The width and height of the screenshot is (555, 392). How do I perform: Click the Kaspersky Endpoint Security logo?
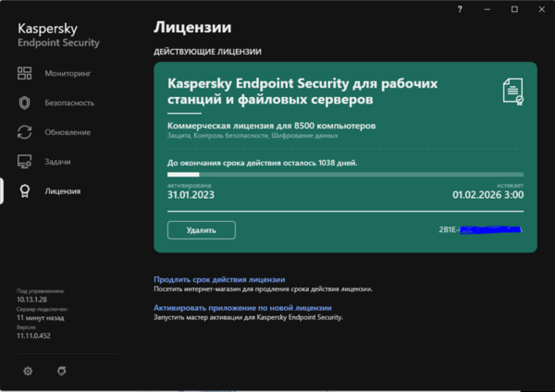(x=57, y=35)
